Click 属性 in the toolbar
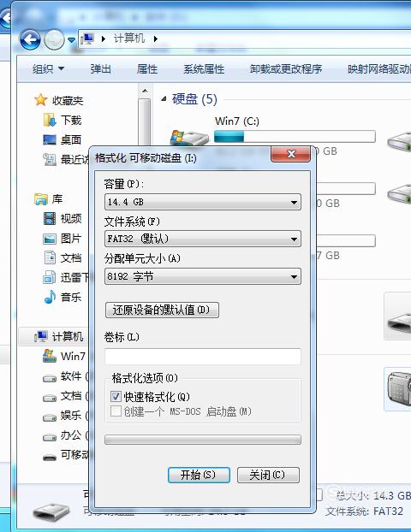This screenshot has height=532, width=411. click(x=147, y=69)
